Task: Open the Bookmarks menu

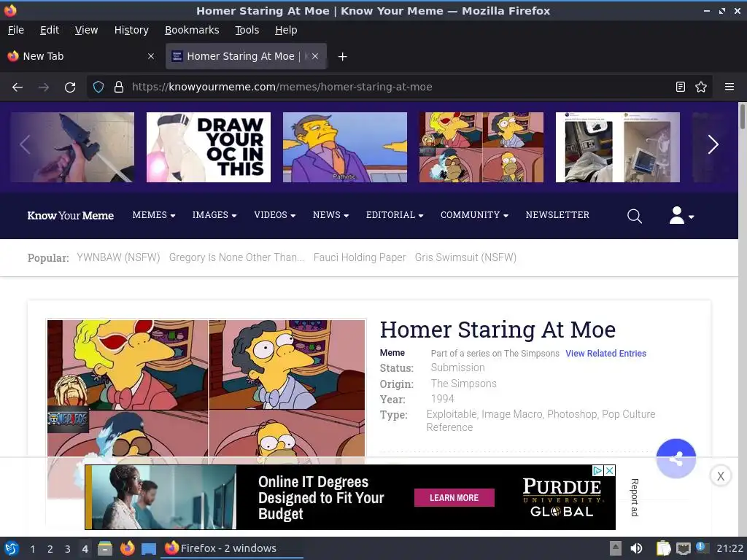Action: coord(192,30)
